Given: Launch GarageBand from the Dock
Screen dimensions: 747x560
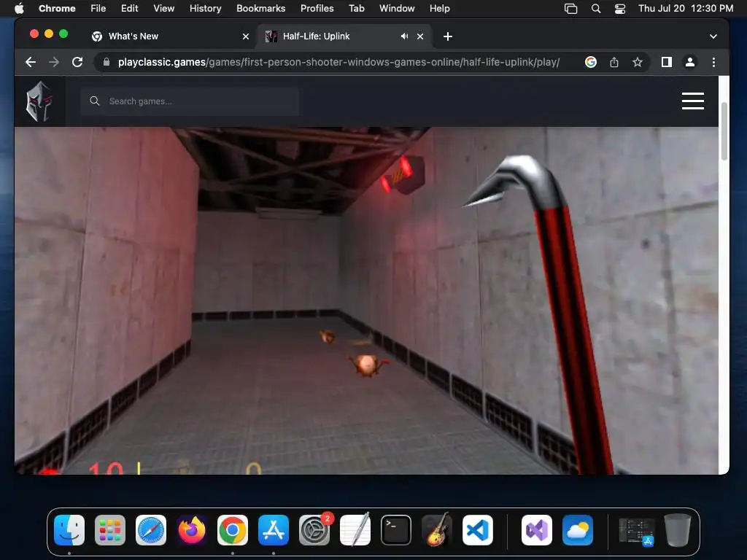Looking at the screenshot, I should coord(437,530).
